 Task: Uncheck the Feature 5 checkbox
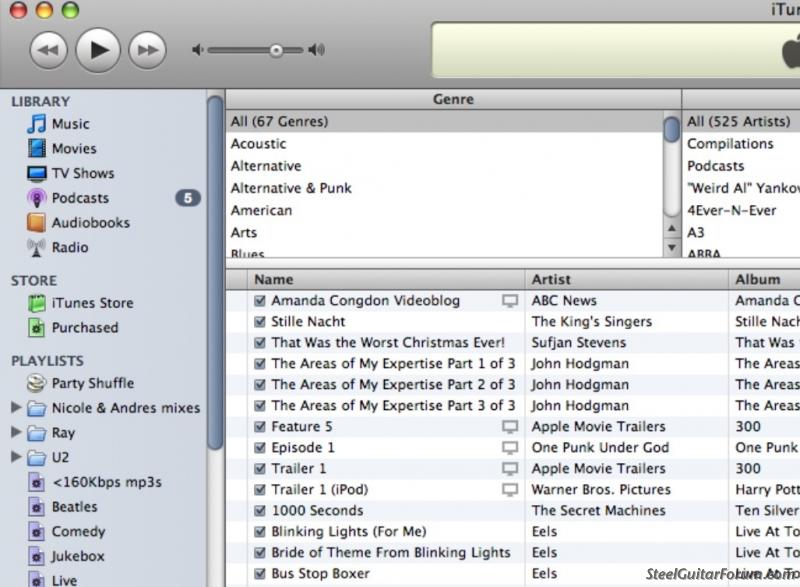tap(260, 427)
